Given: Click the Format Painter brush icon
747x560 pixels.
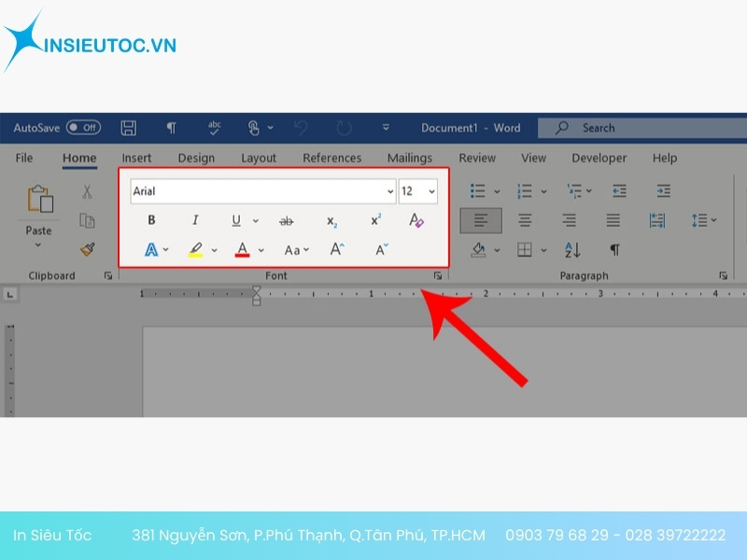Looking at the screenshot, I should click(x=87, y=249).
